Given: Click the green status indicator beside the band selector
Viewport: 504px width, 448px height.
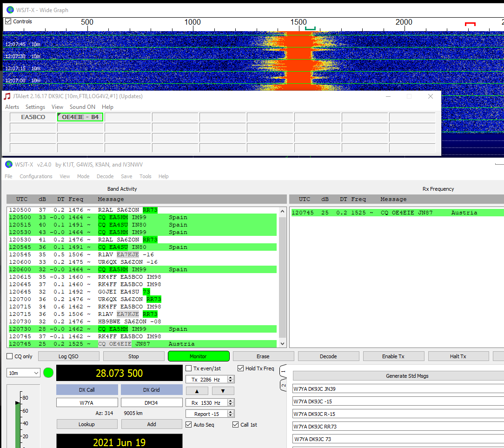Looking at the screenshot, I should click(x=48, y=373).
